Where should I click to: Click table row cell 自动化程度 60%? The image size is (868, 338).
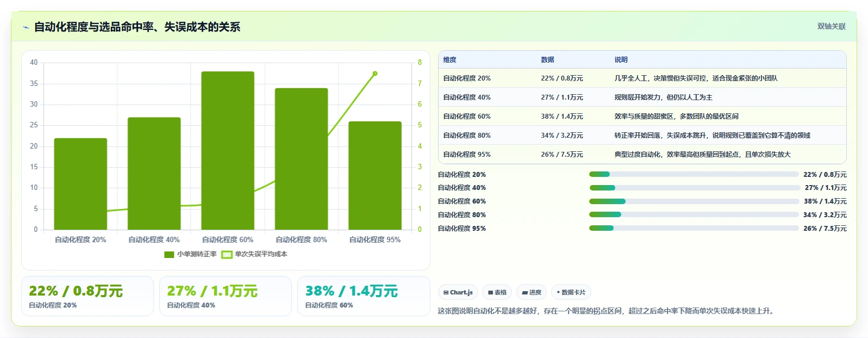click(467, 116)
